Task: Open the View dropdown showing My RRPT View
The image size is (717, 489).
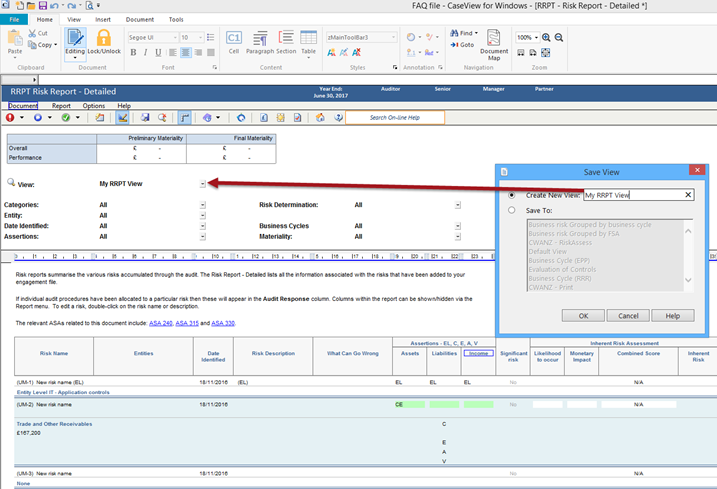Action: [x=203, y=184]
